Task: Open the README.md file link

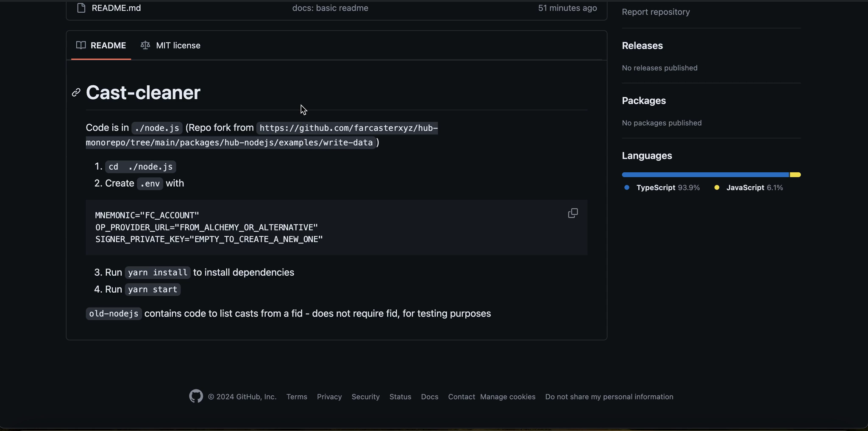Action: pos(116,8)
